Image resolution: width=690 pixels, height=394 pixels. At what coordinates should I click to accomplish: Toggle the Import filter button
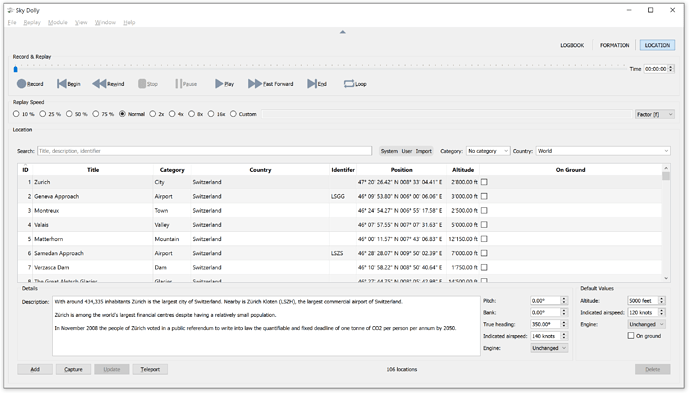423,151
